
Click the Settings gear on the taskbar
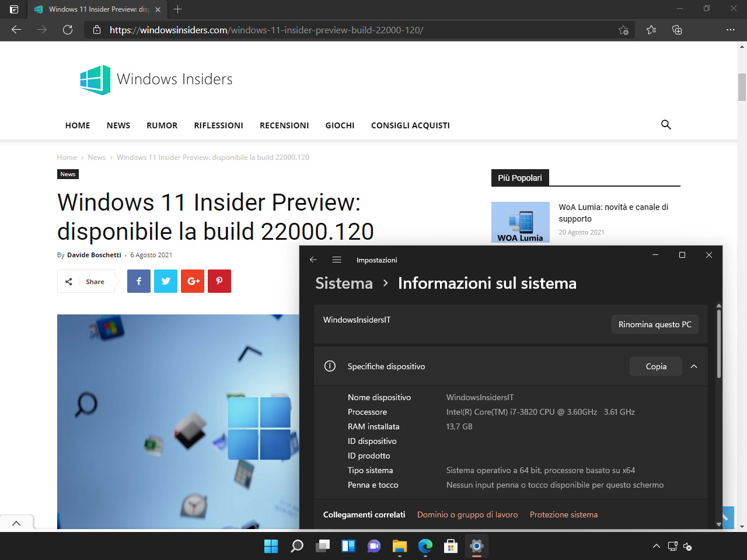click(477, 546)
